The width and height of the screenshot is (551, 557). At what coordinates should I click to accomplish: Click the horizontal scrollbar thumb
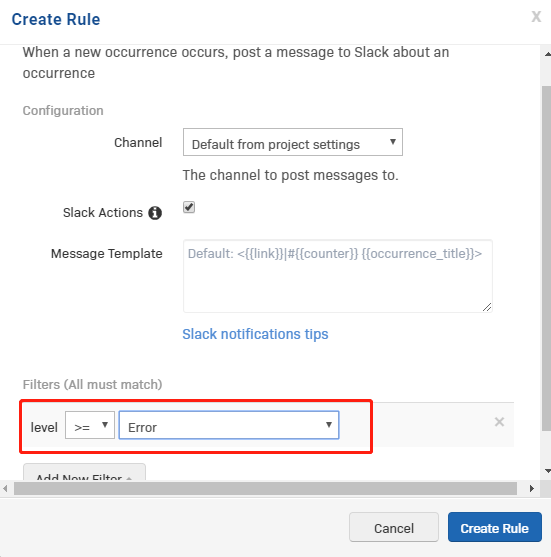(x=265, y=488)
